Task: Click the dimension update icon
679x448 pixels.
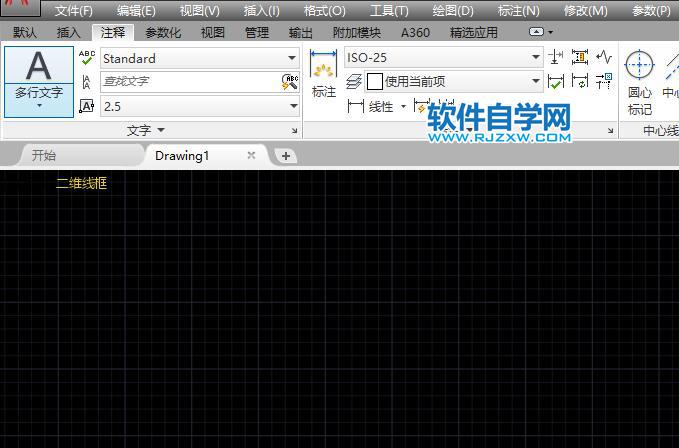Action: 580,81
